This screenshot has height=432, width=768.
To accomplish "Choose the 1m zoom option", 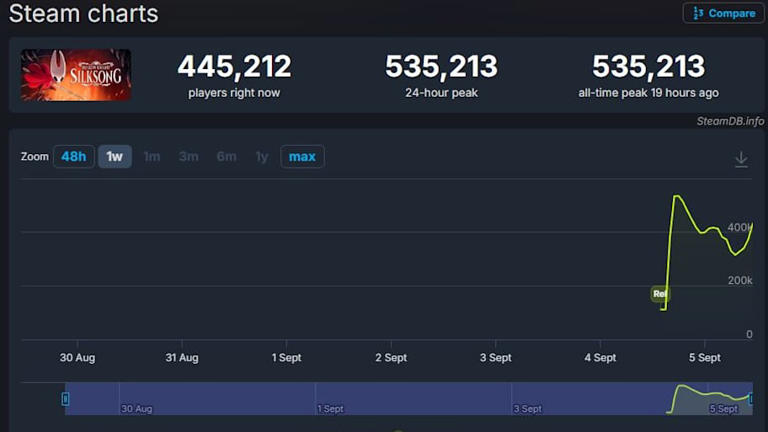I will [x=152, y=157].
